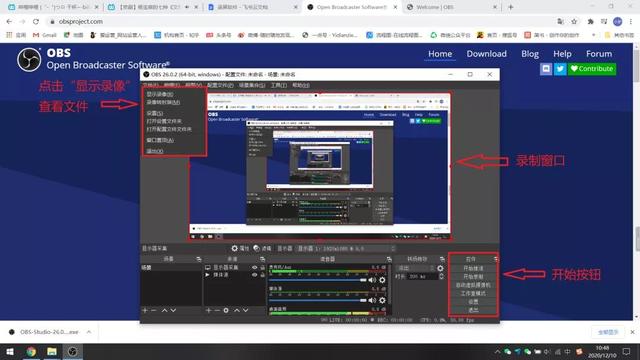Click 开始推流 in the Controls dock

pos(473,269)
